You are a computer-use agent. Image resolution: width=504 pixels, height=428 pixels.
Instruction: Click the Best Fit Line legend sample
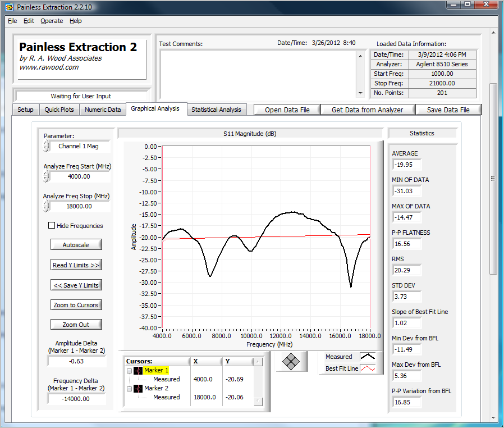pos(368,368)
